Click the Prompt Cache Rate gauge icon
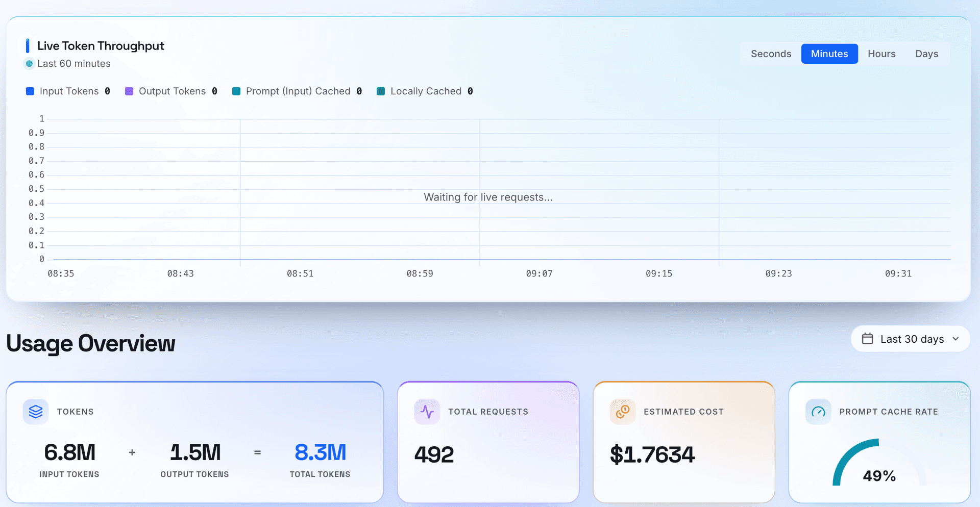This screenshot has height=507, width=980. [818, 412]
